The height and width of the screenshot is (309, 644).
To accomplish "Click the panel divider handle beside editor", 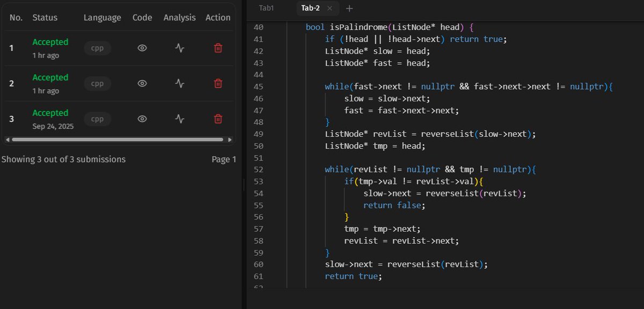I will 244,185.
